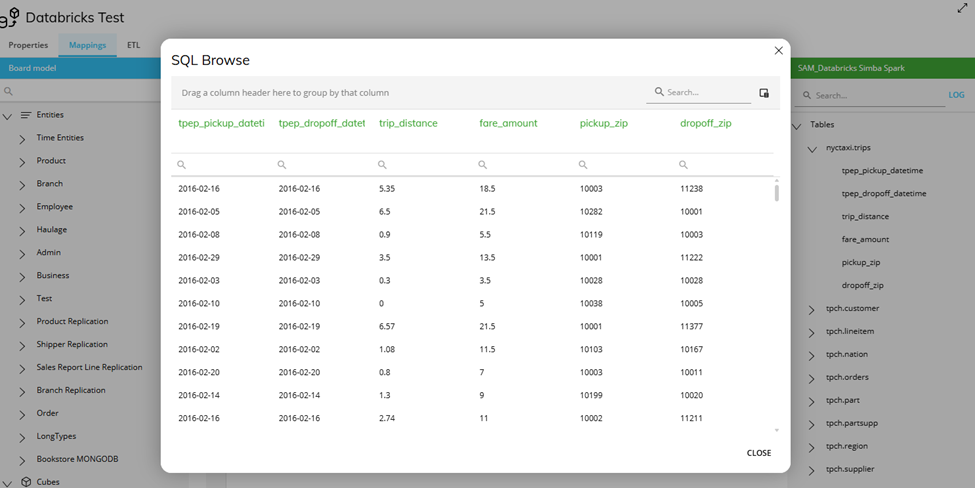Screen dimensions: 975x488
Task: Click filter icon under pickup_zip column
Action: pos(583,165)
